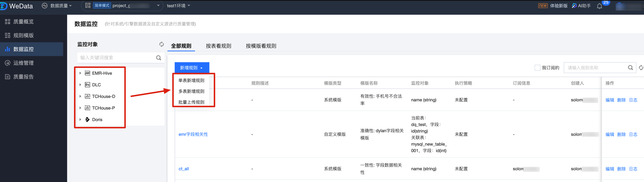Open 质量概览 from the sidebar
The width and height of the screenshot is (644, 182).
[x=23, y=22]
